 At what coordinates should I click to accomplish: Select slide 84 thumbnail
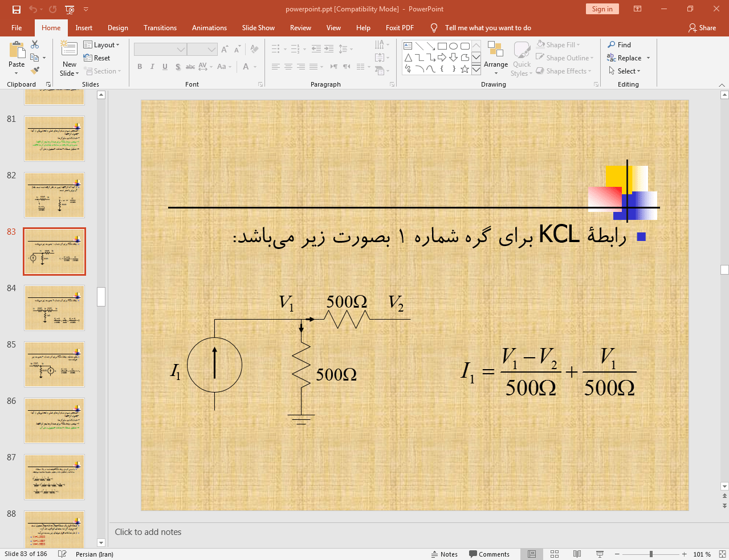[x=54, y=308]
